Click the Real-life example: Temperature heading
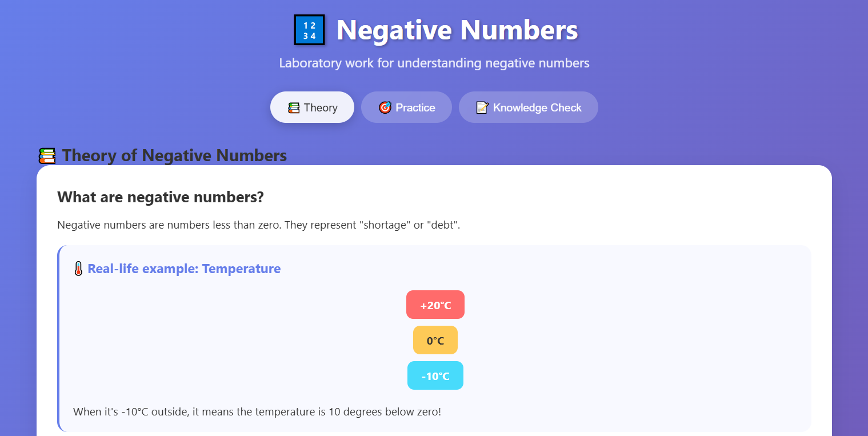Image resolution: width=868 pixels, height=436 pixels. pyautogui.click(x=184, y=269)
